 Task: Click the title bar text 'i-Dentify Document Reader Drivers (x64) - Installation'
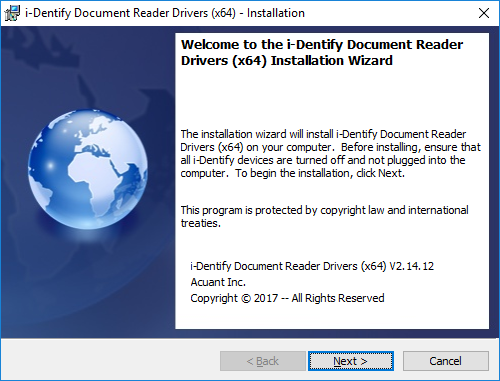[x=165, y=13]
